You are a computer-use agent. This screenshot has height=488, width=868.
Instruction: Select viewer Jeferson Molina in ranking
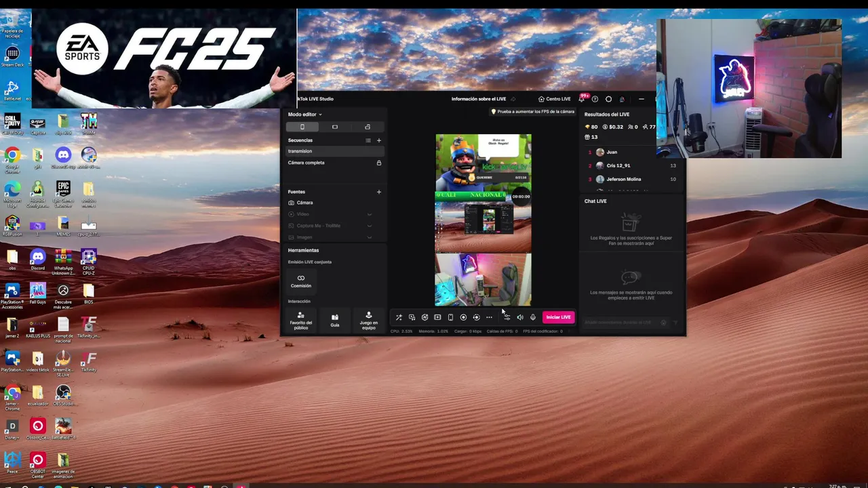click(632, 179)
